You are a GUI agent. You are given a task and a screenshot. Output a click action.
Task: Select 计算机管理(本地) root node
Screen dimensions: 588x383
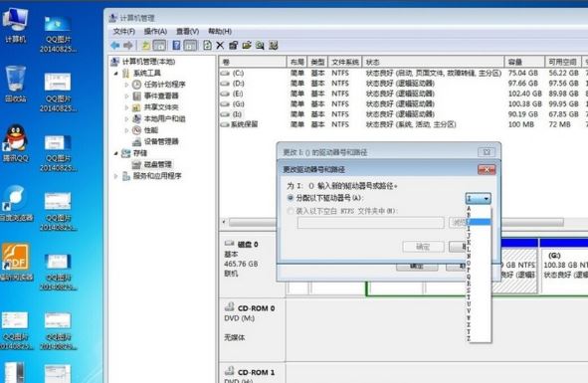[148, 62]
